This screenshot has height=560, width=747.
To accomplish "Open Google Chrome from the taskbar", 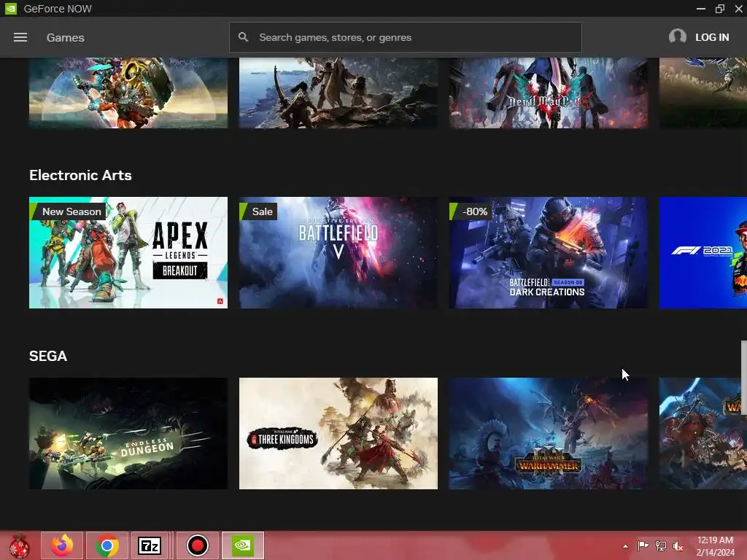I will 107,545.
